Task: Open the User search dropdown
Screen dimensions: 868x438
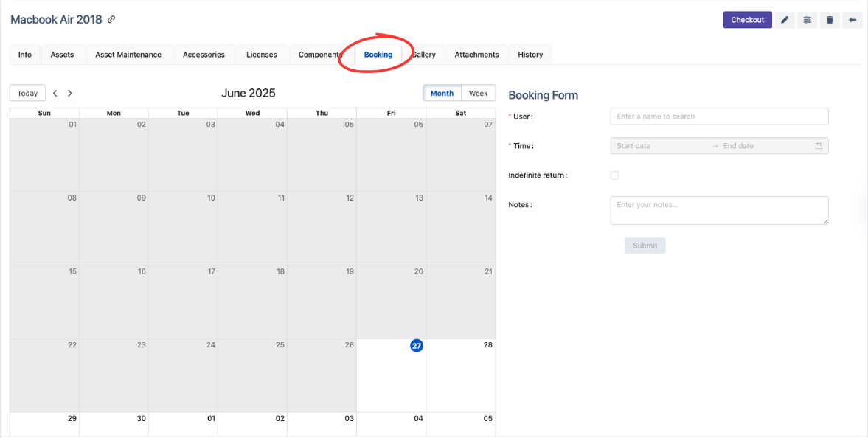Action: click(x=719, y=117)
